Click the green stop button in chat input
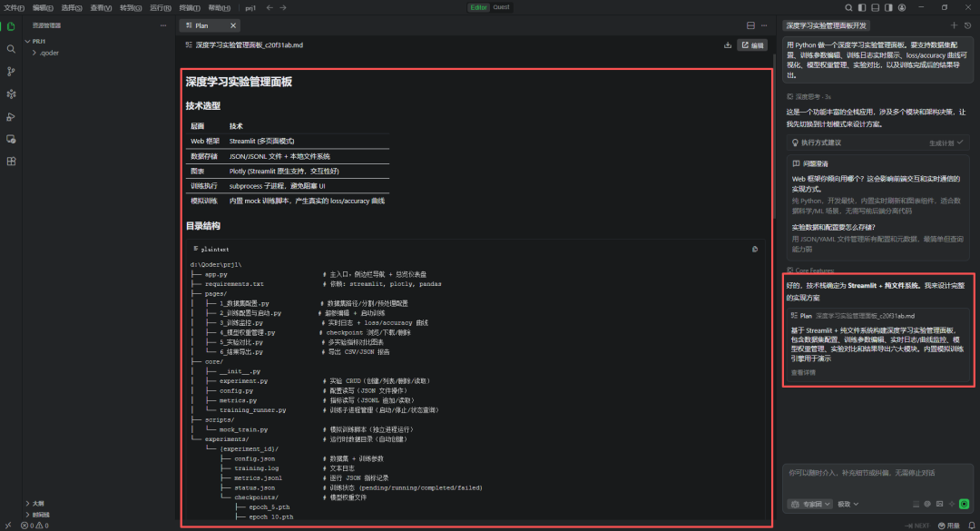 click(x=964, y=504)
